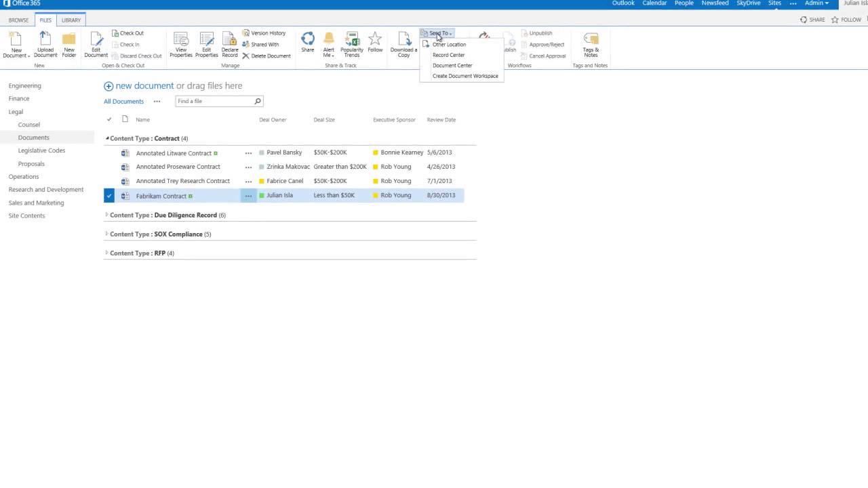Click Cancel Approval
Screen dimensions: 868x488
click(543, 56)
